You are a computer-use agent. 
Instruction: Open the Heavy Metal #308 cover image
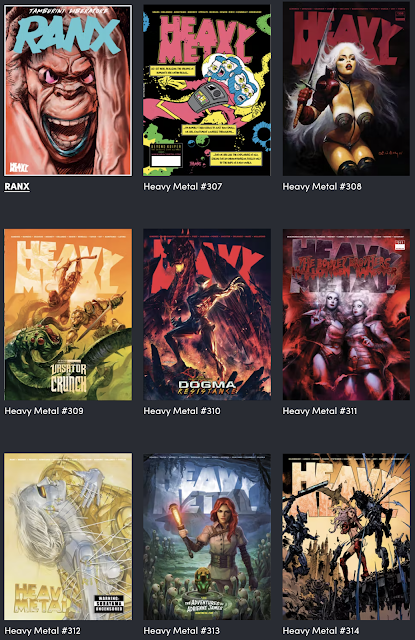pyautogui.click(x=346, y=88)
